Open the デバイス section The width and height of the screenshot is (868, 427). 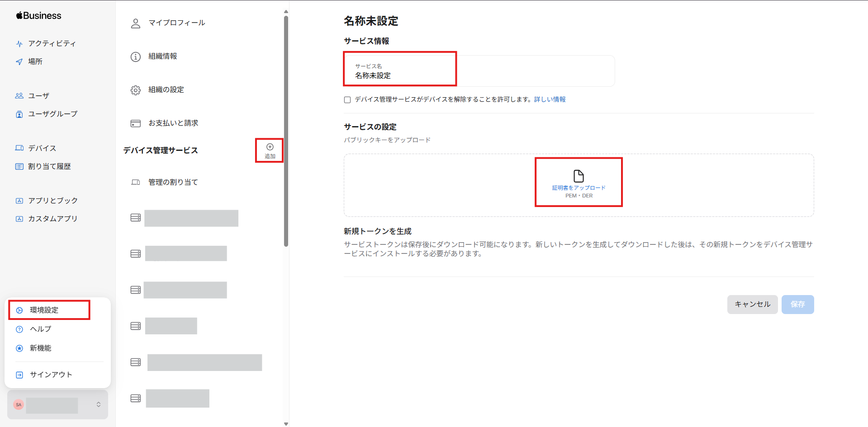[x=41, y=148]
